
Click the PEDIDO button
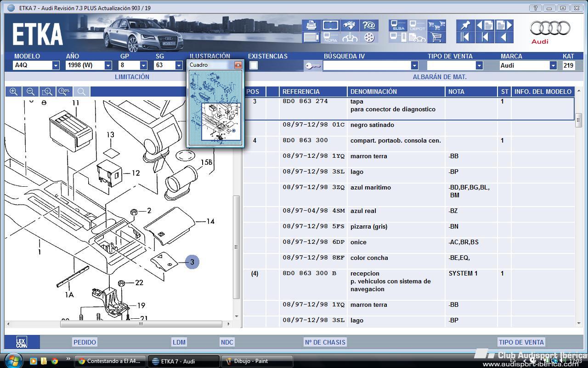(x=85, y=342)
